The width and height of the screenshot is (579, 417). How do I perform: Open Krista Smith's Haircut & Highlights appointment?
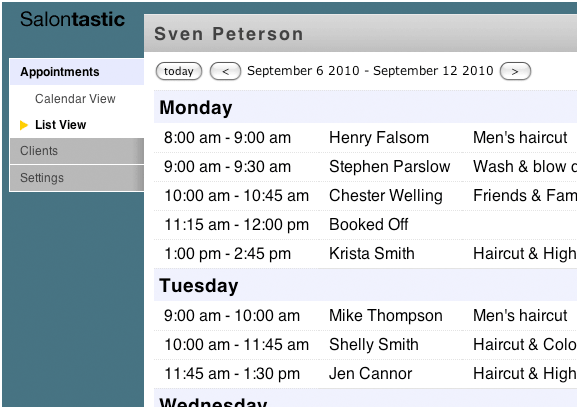click(366, 254)
